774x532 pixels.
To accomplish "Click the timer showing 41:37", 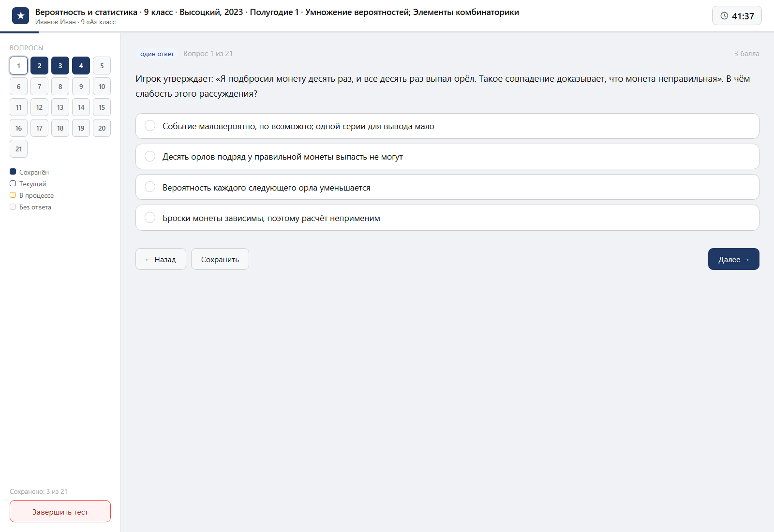I will 737,16.
